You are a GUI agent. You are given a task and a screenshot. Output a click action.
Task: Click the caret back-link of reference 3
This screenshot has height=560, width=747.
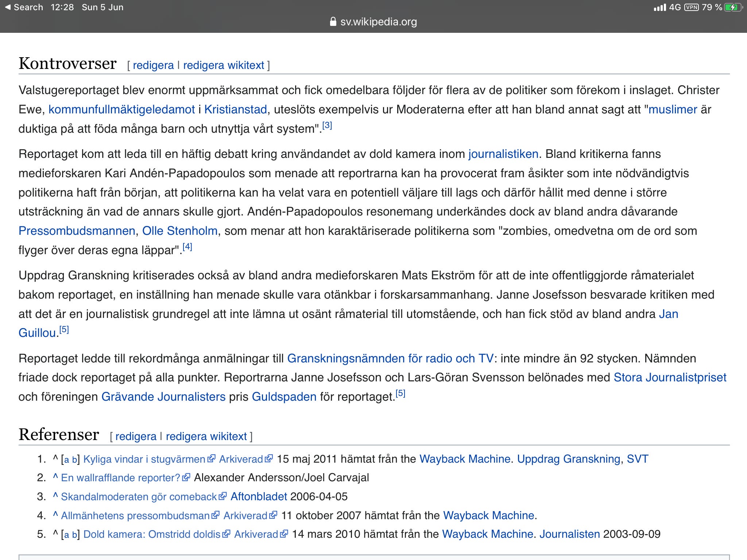click(x=55, y=496)
